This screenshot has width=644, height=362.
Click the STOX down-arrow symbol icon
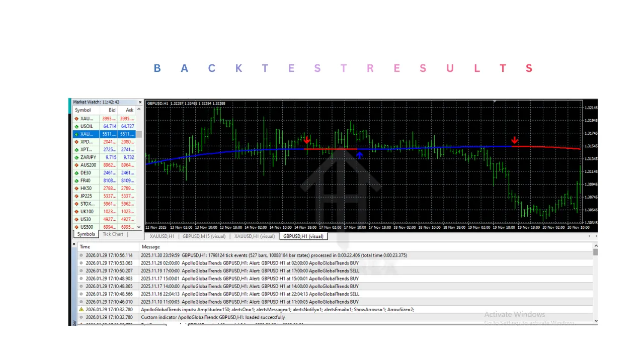pyautogui.click(x=76, y=204)
